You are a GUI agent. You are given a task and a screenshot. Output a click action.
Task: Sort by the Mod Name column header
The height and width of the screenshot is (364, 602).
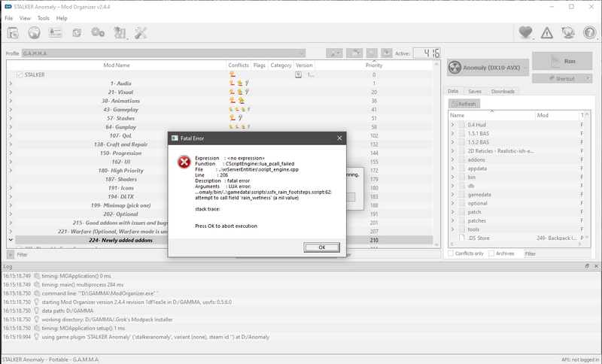pos(117,65)
